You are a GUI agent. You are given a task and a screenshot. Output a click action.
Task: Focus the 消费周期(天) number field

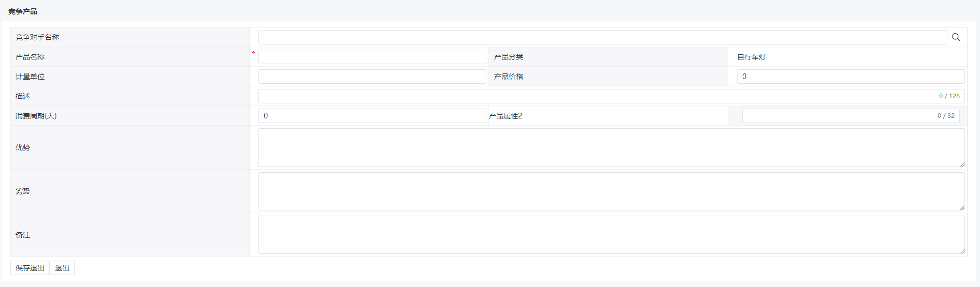(x=372, y=116)
